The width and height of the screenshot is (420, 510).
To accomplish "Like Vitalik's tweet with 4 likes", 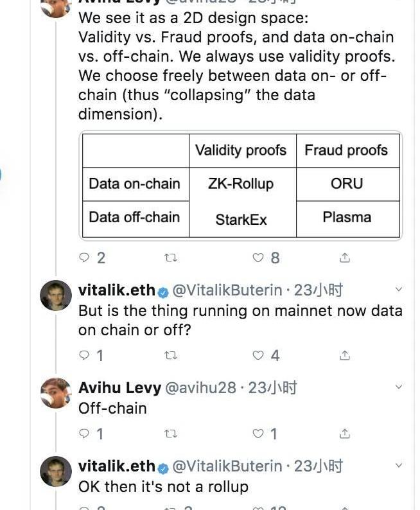I will tap(258, 355).
